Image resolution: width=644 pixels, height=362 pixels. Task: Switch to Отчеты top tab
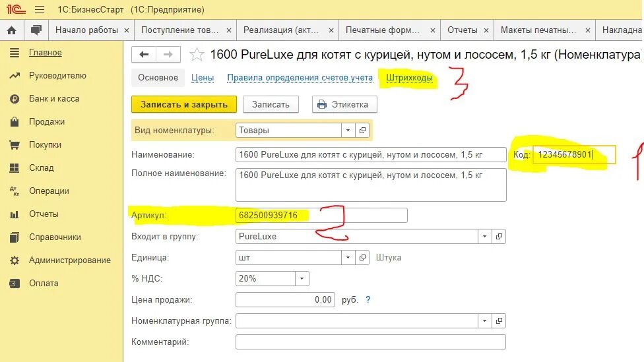(462, 30)
